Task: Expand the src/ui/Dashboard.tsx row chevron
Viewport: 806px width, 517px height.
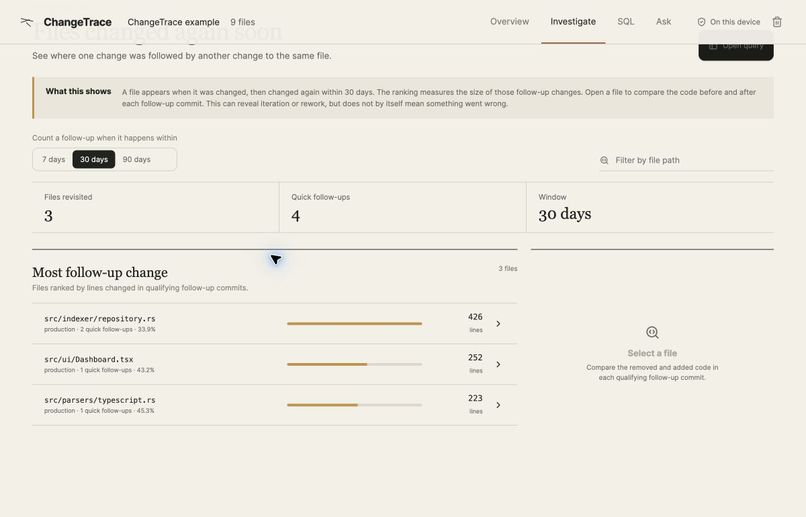Action: (498, 364)
